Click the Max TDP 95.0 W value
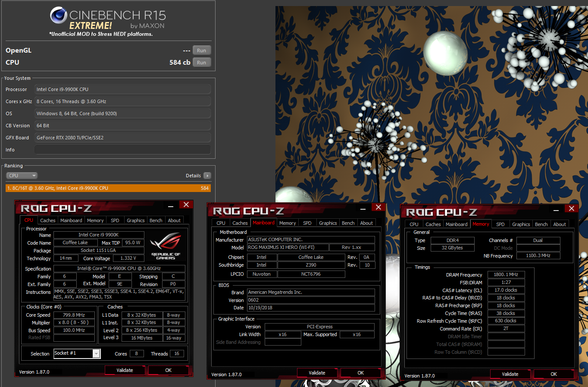Screen dimensions: 588x387 [133, 242]
